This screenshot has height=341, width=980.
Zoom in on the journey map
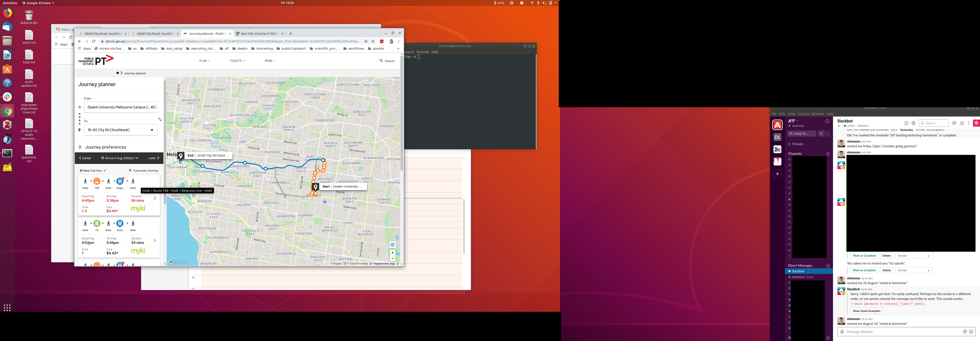coord(392,253)
